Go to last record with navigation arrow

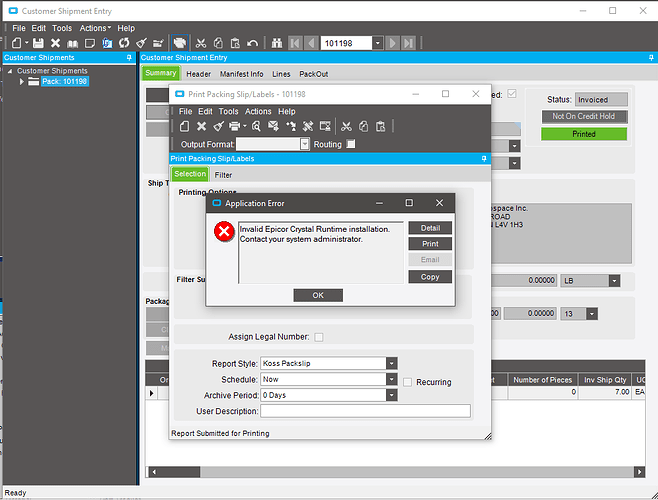pos(408,43)
